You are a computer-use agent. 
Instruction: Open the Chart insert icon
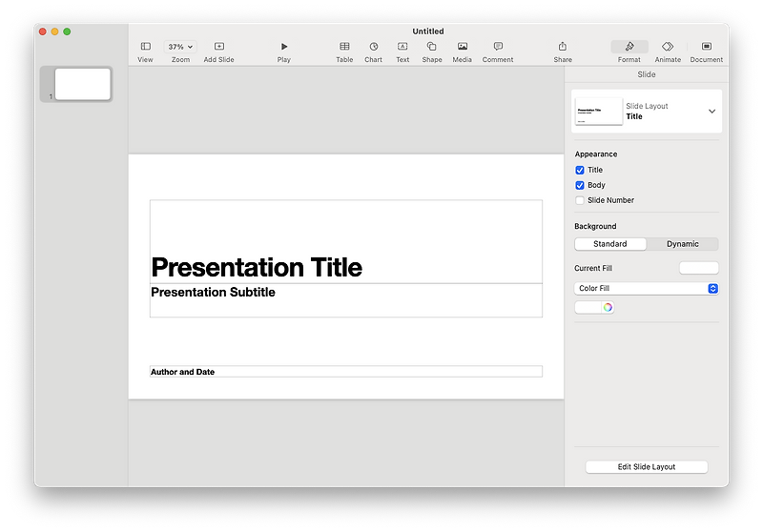[x=373, y=47]
